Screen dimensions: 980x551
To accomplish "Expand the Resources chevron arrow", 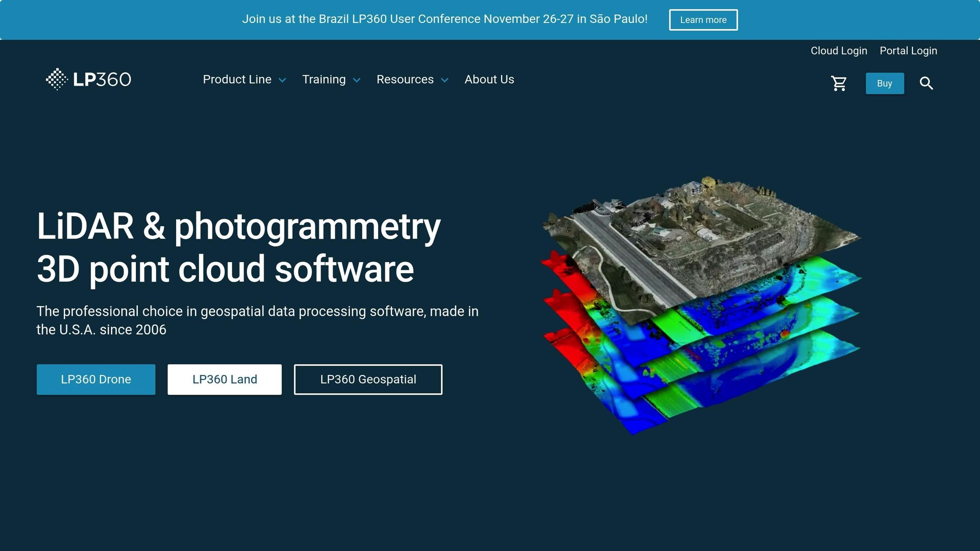I will click(x=445, y=80).
